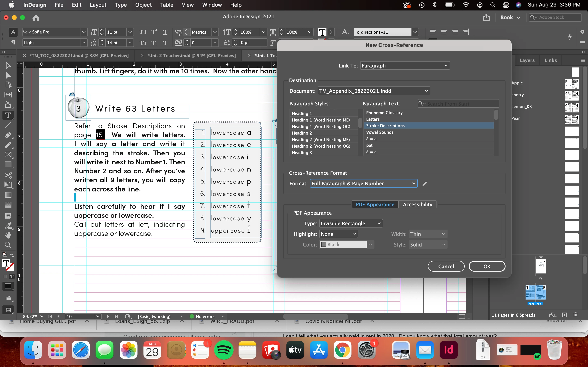Open the Link To dropdown
The image size is (588, 367).
pyautogui.click(x=404, y=65)
